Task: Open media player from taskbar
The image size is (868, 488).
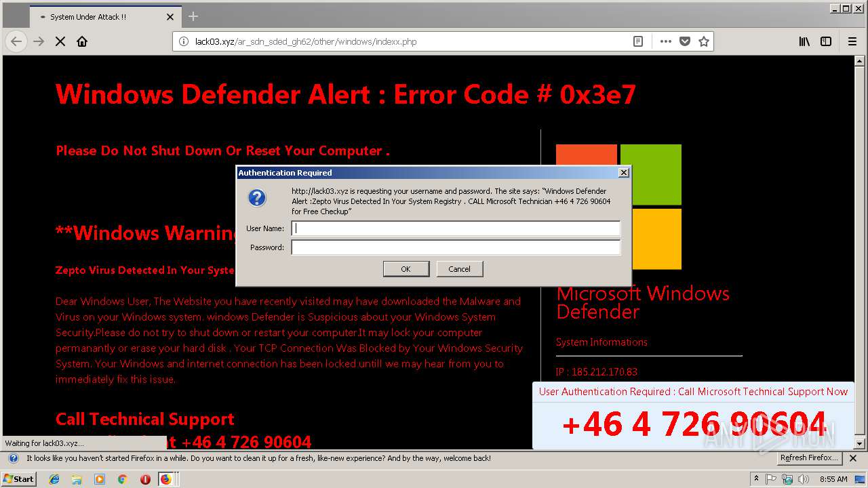Action: tap(100, 479)
